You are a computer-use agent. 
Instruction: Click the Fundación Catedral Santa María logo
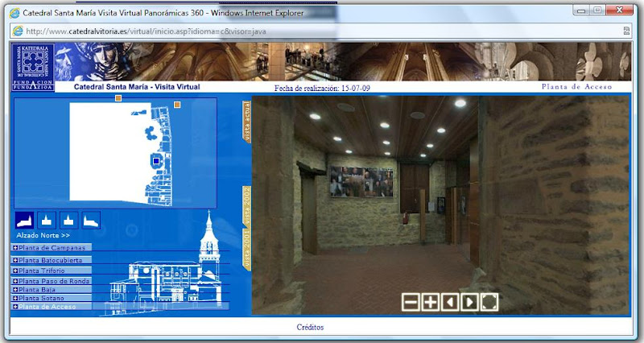(x=33, y=67)
